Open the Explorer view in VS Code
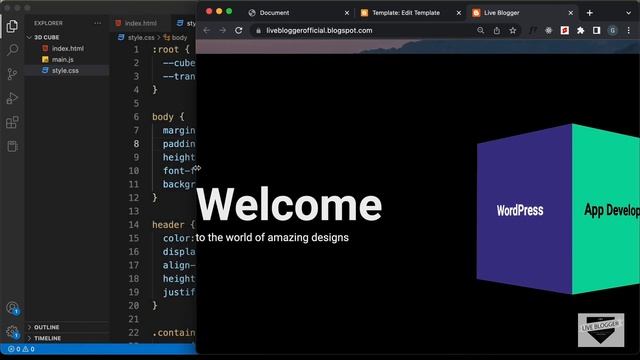Viewport: 640px width, 360px height. pyautogui.click(x=12, y=26)
